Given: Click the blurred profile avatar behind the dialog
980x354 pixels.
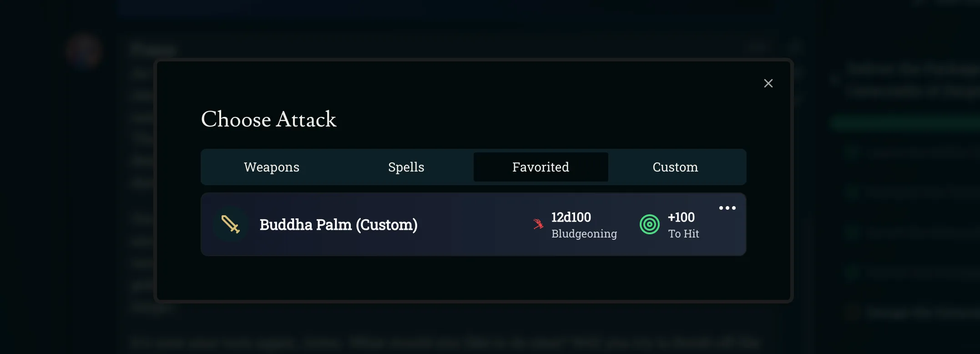Looking at the screenshot, I should [84, 51].
